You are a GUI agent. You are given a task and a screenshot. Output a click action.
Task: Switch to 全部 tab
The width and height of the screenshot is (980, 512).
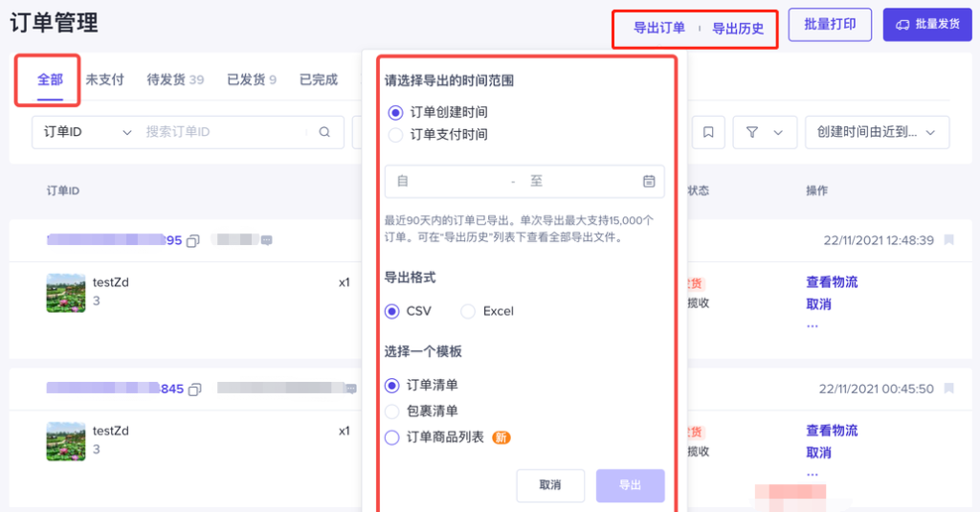click(x=50, y=80)
